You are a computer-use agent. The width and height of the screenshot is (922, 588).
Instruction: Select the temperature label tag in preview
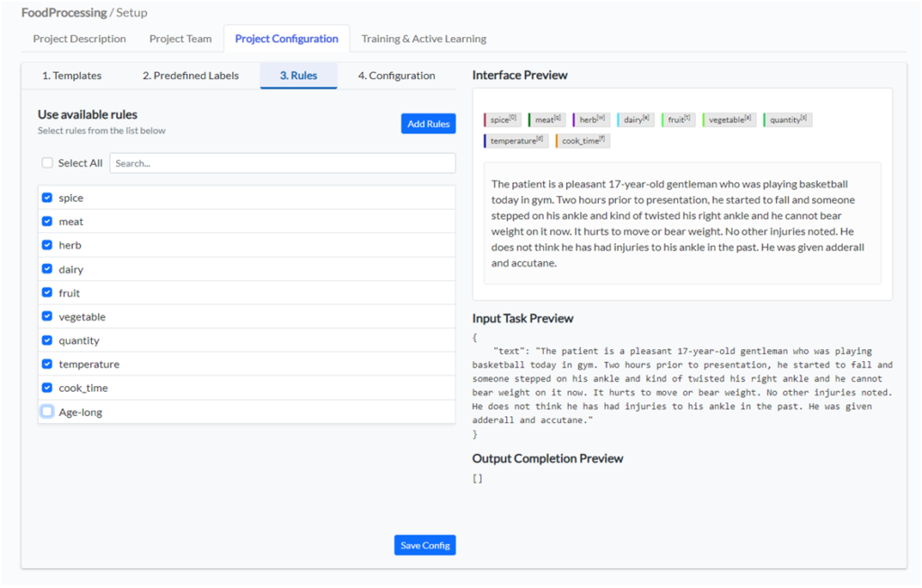tap(516, 140)
